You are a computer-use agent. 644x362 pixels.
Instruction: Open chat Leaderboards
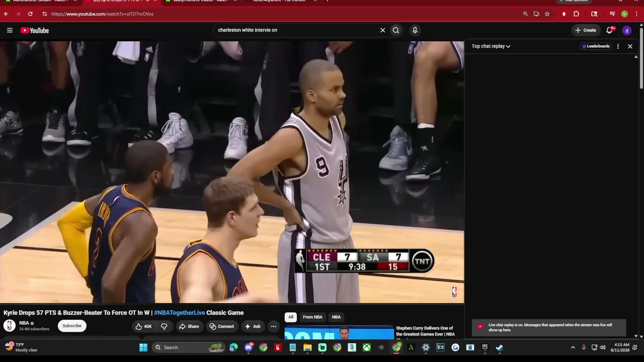coord(595,46)
